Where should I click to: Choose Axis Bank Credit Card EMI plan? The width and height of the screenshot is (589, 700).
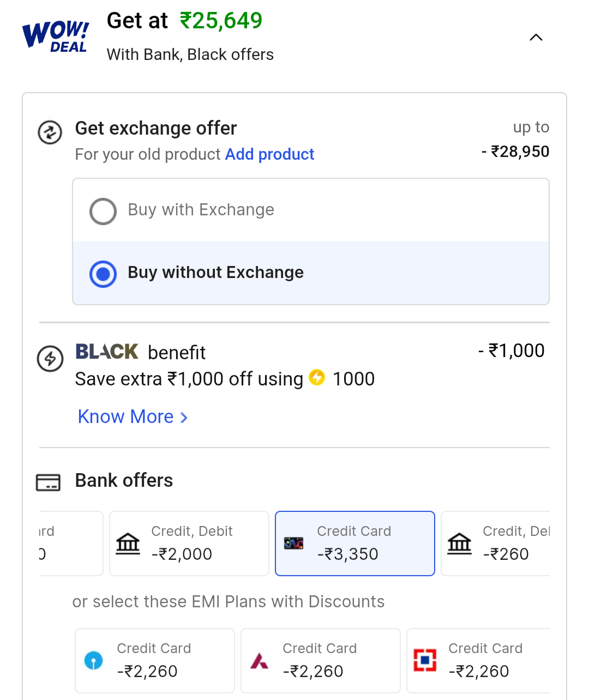pos(321,661)
